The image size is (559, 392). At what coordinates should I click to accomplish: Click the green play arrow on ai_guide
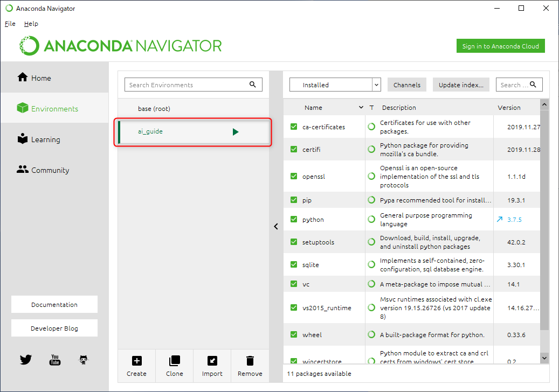tap(236, 132)
